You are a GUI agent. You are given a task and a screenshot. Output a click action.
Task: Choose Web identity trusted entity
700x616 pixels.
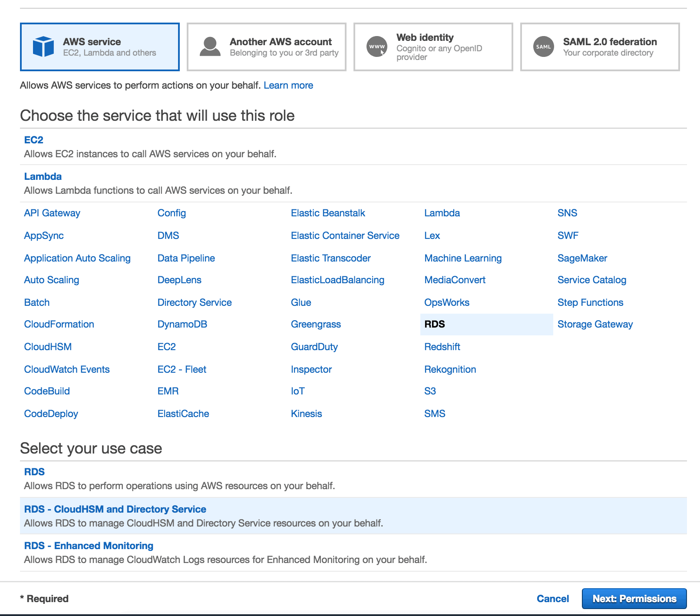(433, 47)
